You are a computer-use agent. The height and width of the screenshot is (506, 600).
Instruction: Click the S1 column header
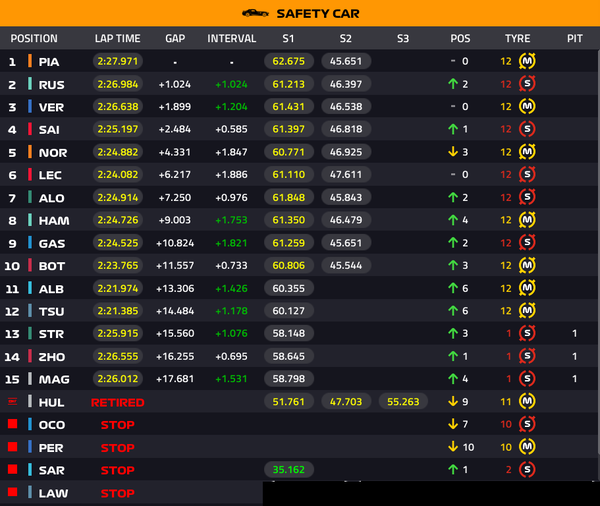(x=288, y=39)
